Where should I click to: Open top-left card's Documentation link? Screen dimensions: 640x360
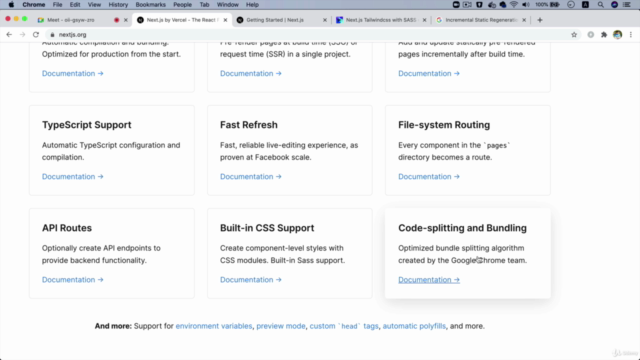pyautogui.click(x=73, y=73)
